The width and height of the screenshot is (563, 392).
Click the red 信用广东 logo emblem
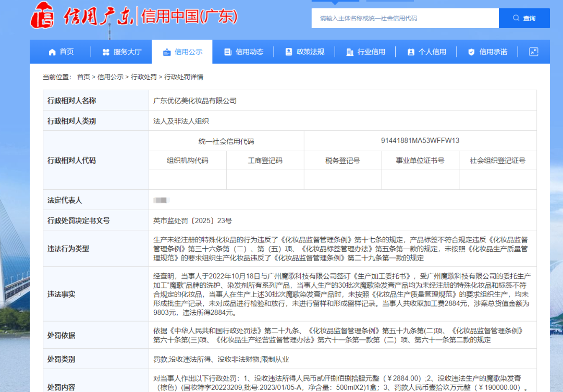(42, 16)
